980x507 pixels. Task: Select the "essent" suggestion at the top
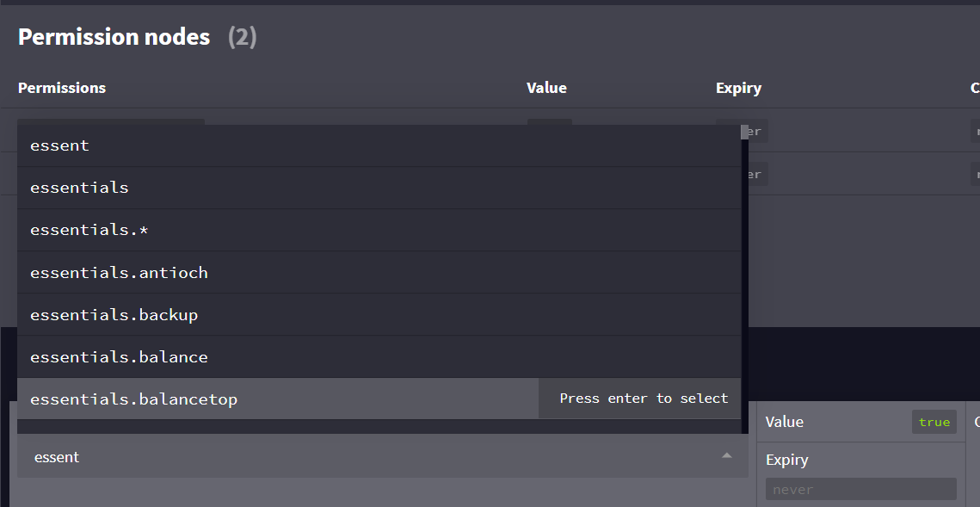coord(59,145)
